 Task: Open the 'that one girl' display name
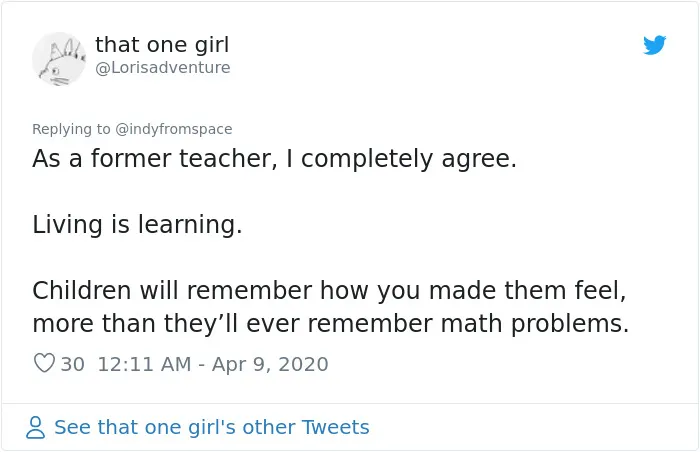[162, 44]
